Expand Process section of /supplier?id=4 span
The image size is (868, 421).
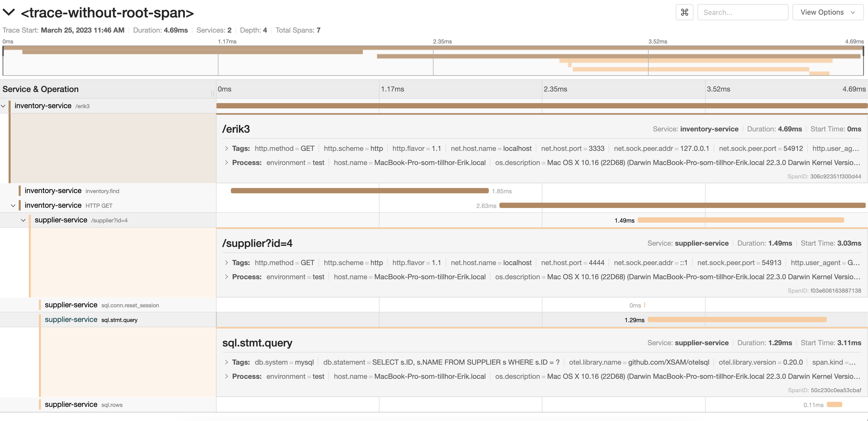point(227,277)
